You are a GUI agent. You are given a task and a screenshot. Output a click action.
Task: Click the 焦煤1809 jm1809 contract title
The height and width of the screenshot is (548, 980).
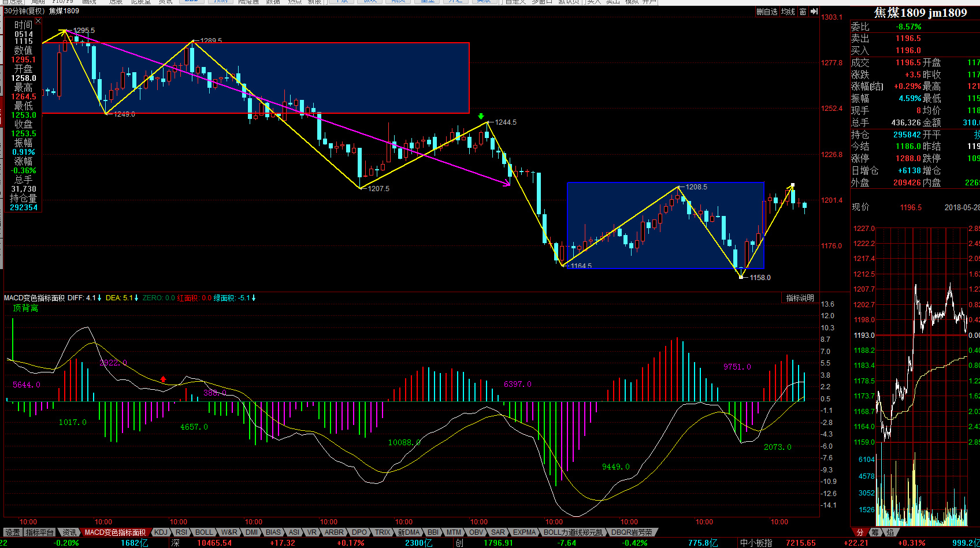pyautogui.click(x=920, y=13)
